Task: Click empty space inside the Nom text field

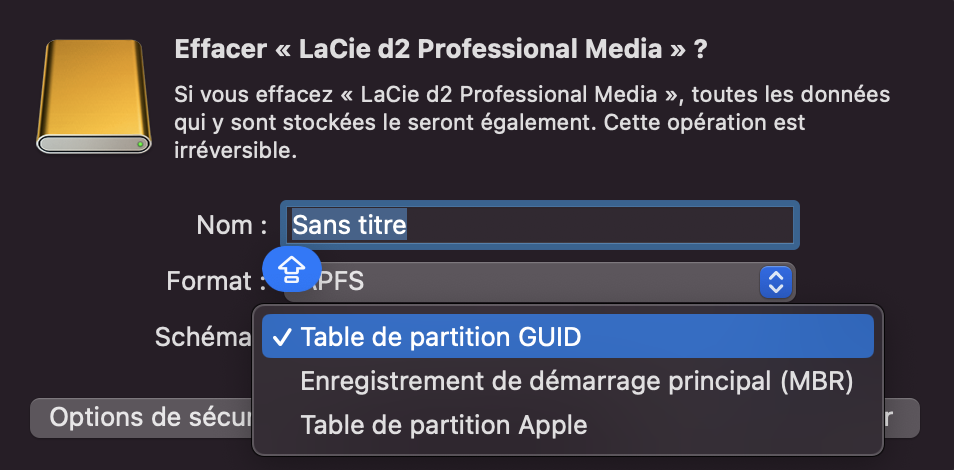Action: tap(600, 225)
